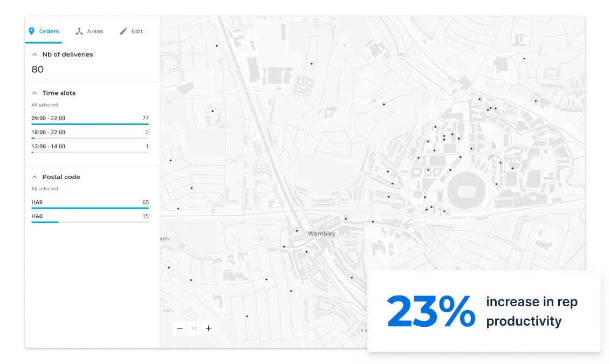Click the Wembley label on the map

[x=321, y=233]
